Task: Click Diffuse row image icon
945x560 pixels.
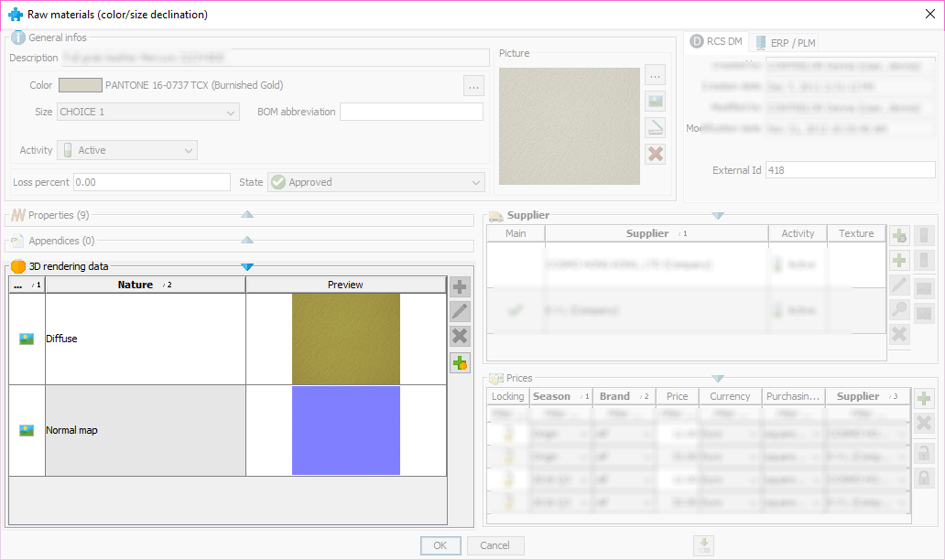Action: (27, 339)
